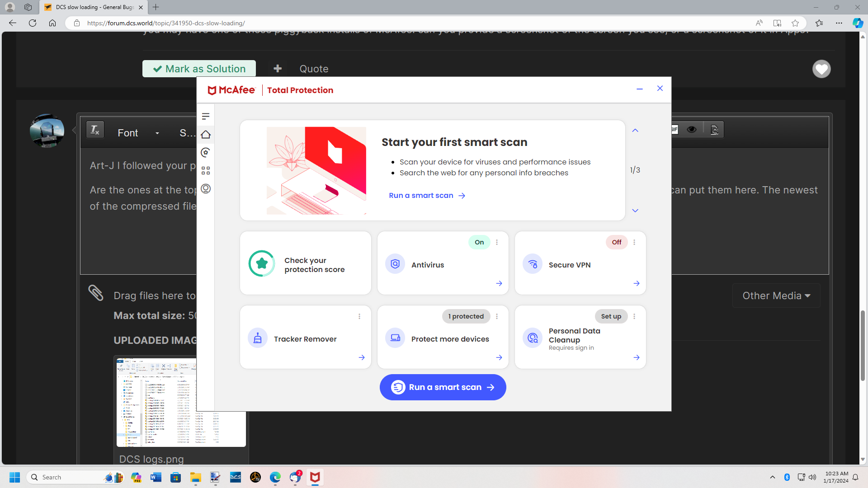Open Word from taskbar

(156, 477)
